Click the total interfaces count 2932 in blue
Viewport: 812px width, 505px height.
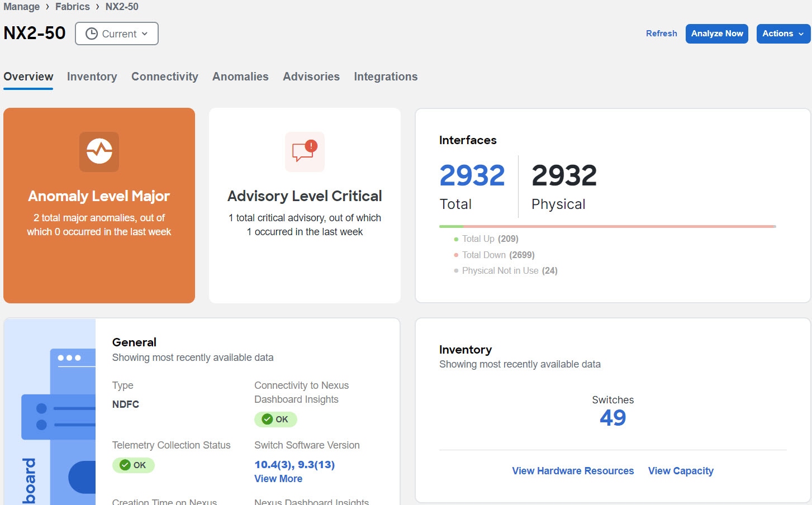(472, 175)
